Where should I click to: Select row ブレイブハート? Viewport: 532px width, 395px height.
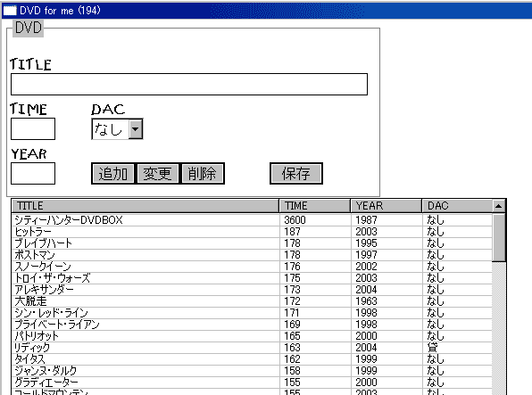252,243
